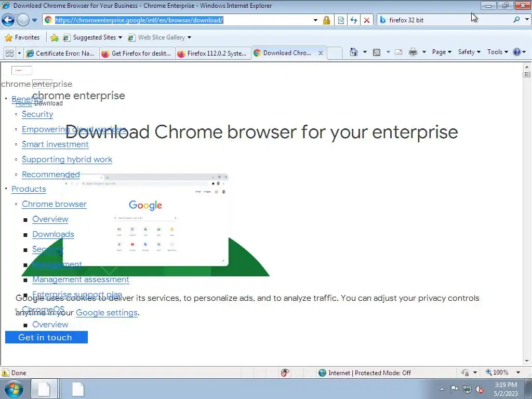Open a new blank tab
The height and width of the screenshot is (399, 532).
coord(335,54)
